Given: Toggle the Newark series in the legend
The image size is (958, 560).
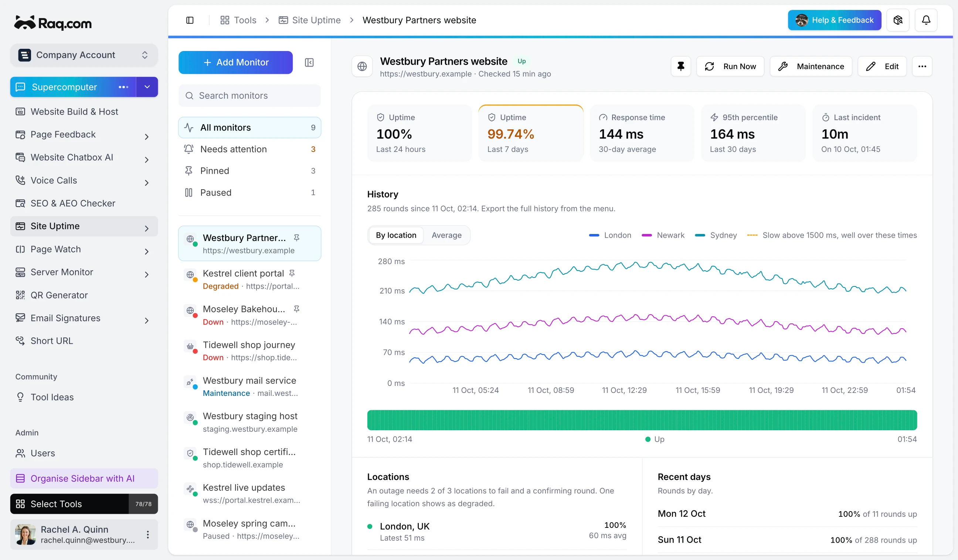Looking at the screenshot, I should pos(663,235).
